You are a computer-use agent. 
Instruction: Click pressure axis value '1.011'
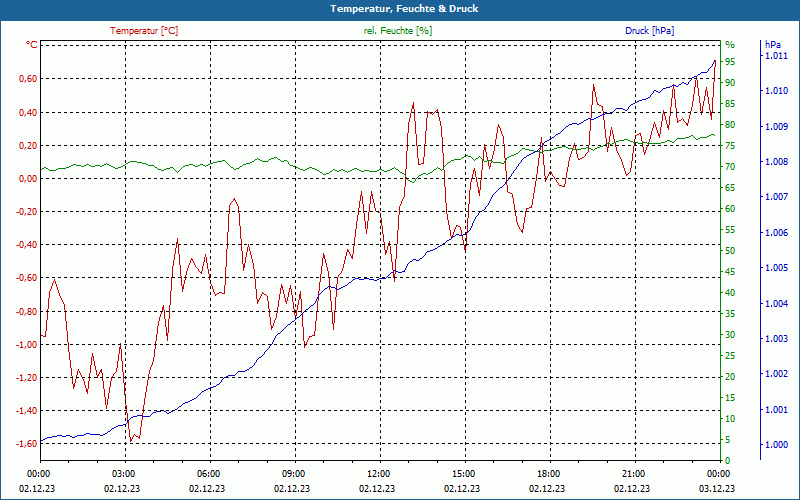777,56
